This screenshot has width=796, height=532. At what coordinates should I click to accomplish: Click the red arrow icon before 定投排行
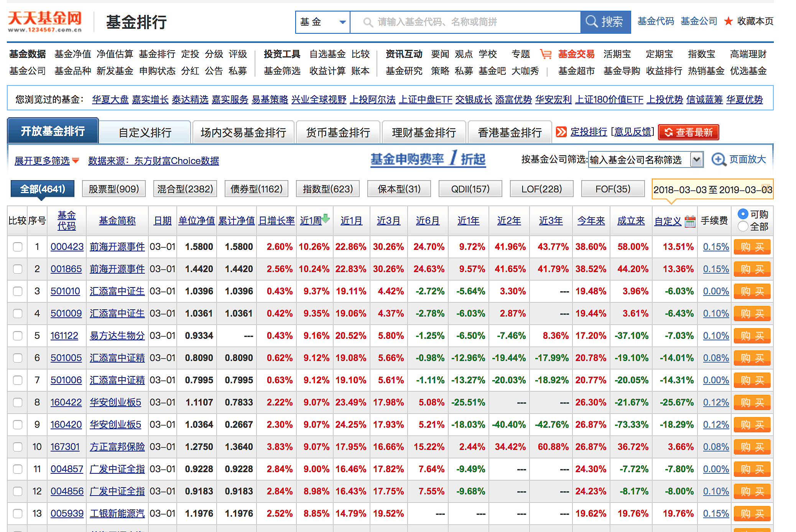[561, 132]
